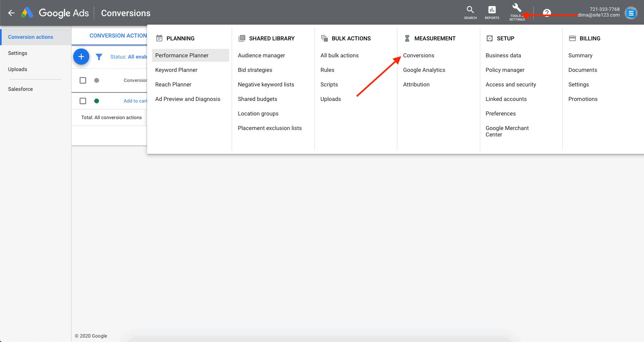Open Audience manager
The image size is (644, 342).
click(x=261, y=55)
